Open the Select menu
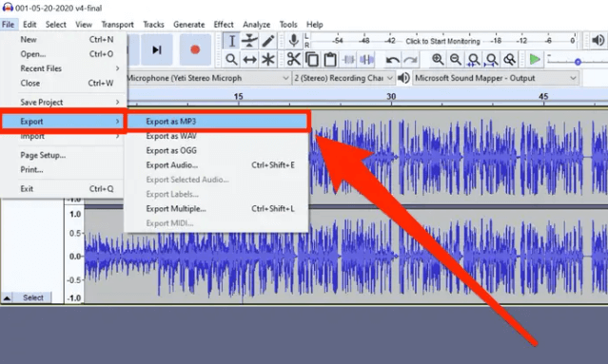The width and height of the screenshot is (608, 364). coord(56,25)
